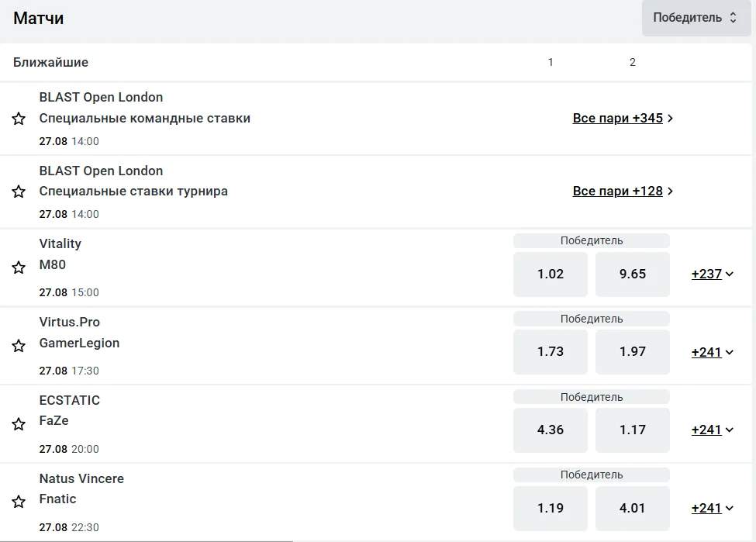Star the BLAST Open London team specials
The image size is (756, 542).
[19, 119]
